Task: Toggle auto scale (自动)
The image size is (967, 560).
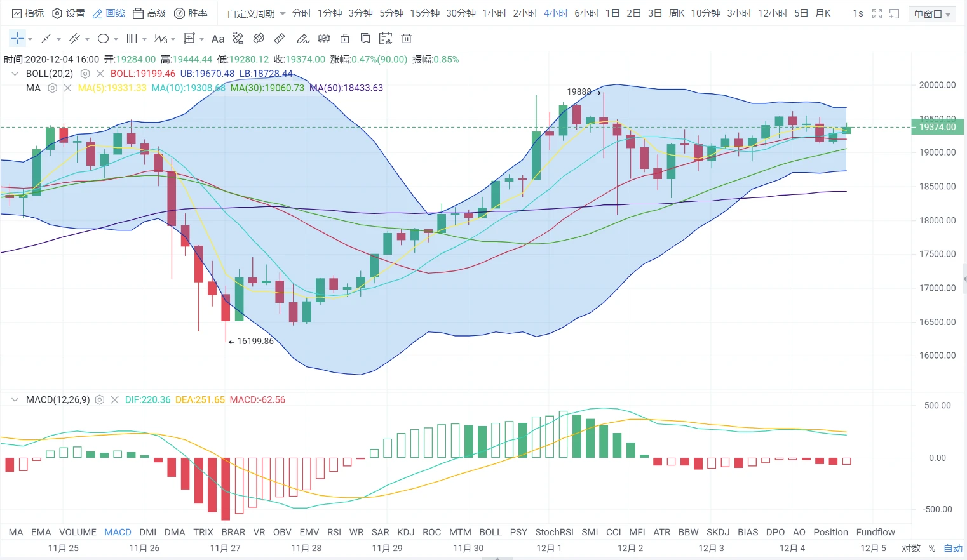Action: click(953, 549)
